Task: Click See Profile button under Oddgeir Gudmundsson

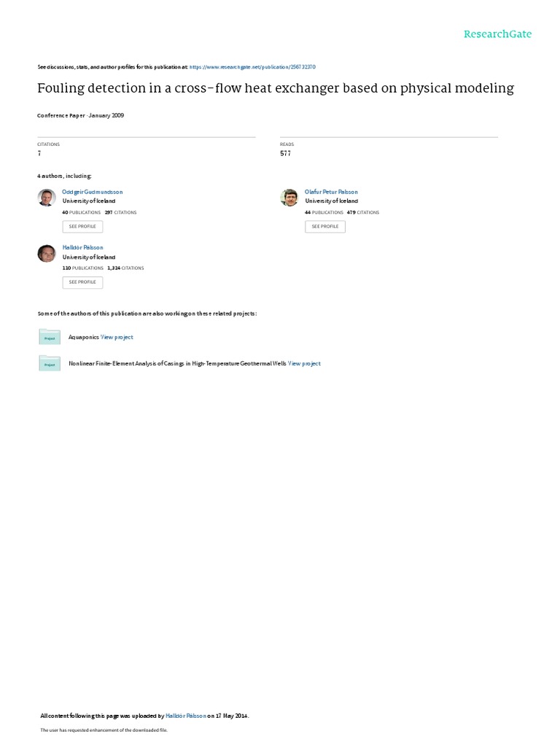Action: 82,227
